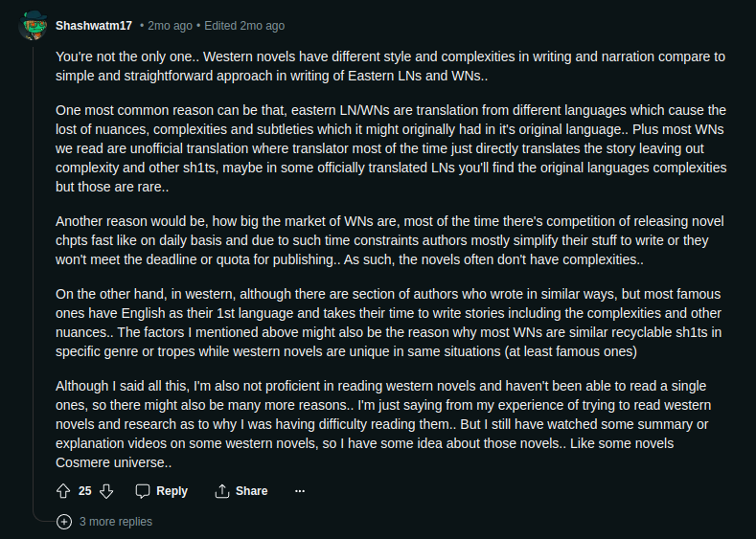Upvote the comment by Shashwatm17

coord(63,491)
